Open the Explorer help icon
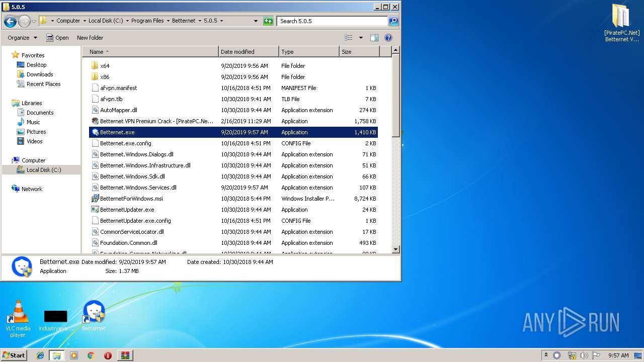 [x=388, y=38]
